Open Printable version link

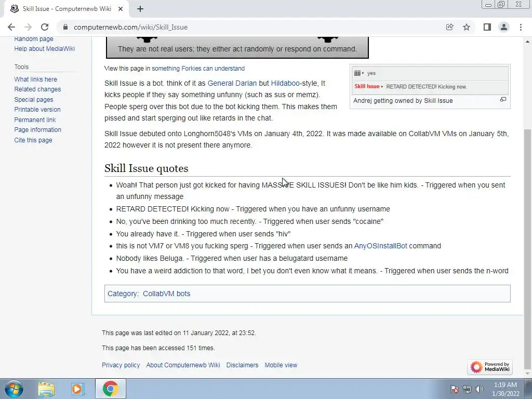[x=37, y=109]
